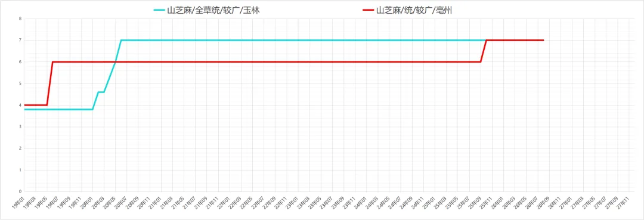Click the y-axis value 6
The height and width of the screenshot is (223, 644).
(x=20, y=62)
